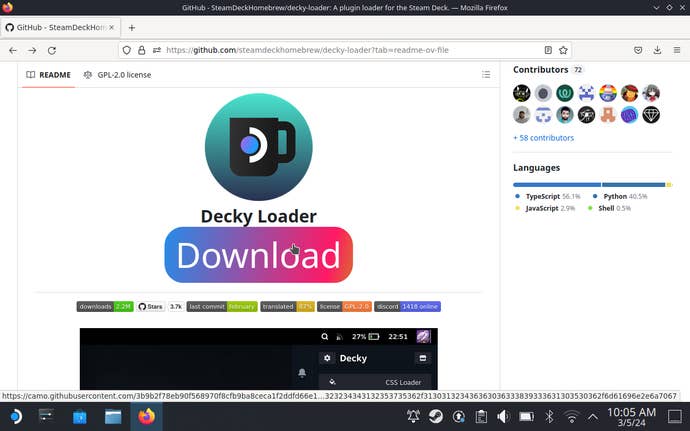Open the + 58 contributors link

(543, 138)
